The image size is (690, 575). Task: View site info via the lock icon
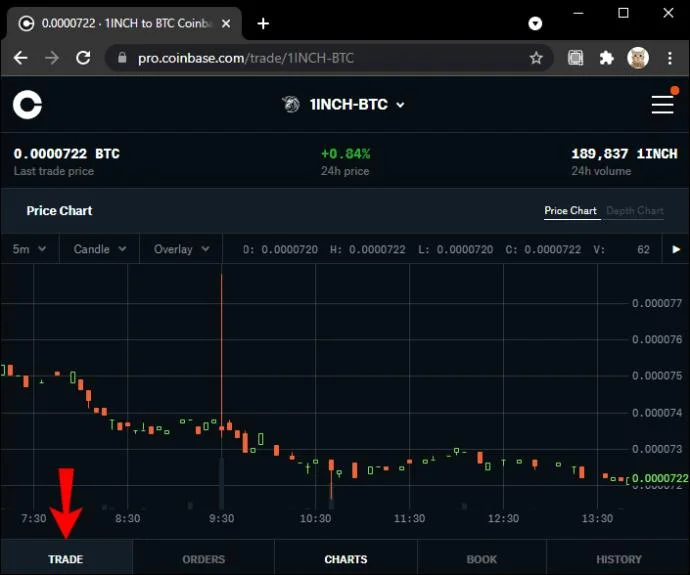122,58
